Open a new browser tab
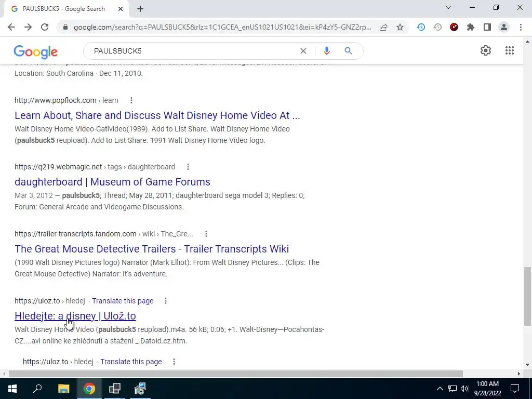The image size is (532, 399). pos(140,9)
